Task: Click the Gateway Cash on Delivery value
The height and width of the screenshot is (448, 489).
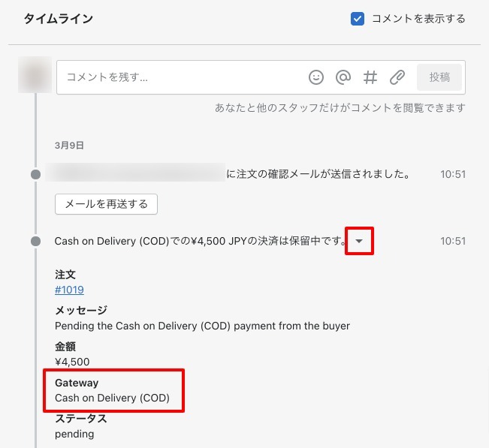Action: (x=112, y=398)
